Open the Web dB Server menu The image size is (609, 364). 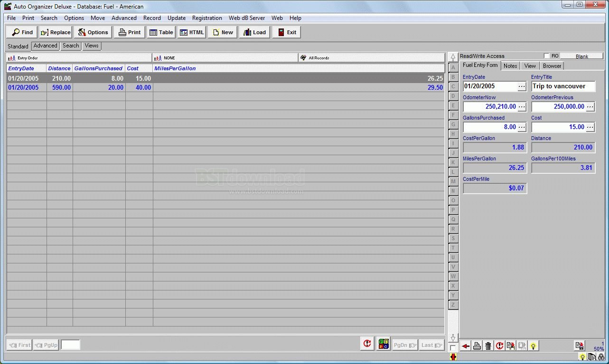tap(247, 18)
